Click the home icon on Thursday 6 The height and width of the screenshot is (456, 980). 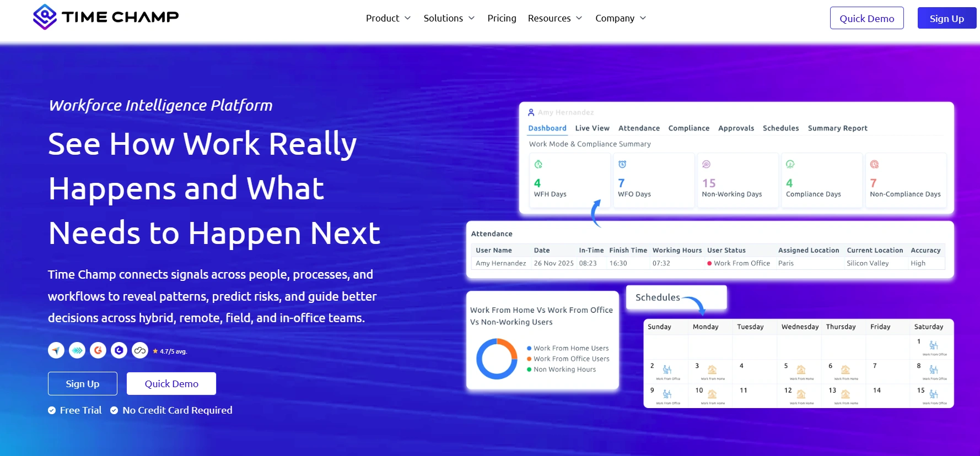pyautogui.click(x=846, y=370)
